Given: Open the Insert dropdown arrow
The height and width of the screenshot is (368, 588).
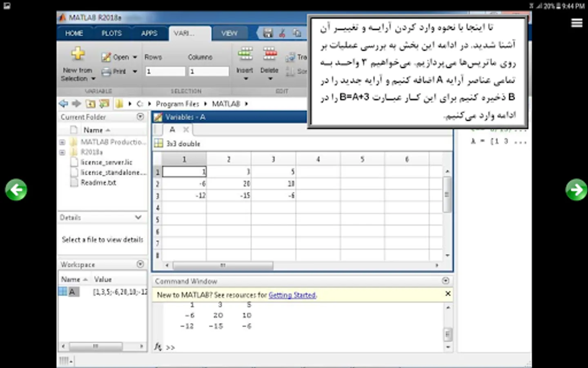Looking at the screenshot, I should [x=246, y=79].
